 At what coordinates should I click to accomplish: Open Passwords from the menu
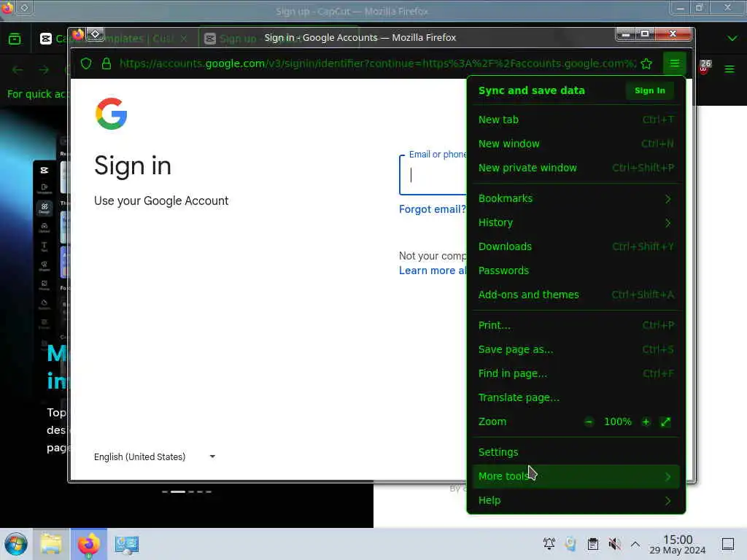[576, 271]
